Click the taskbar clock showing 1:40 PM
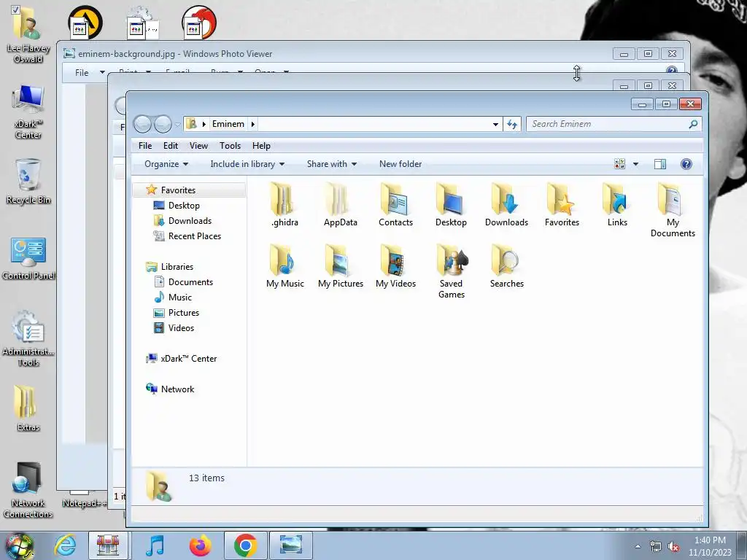Image resolution: width=747 pixels, height=560 pixels. point(709,546)
